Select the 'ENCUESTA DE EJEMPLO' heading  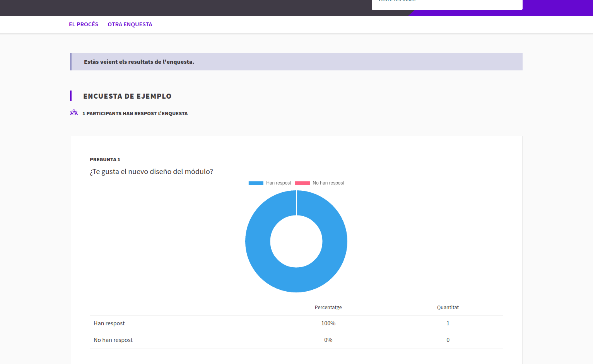click(127, 96)
